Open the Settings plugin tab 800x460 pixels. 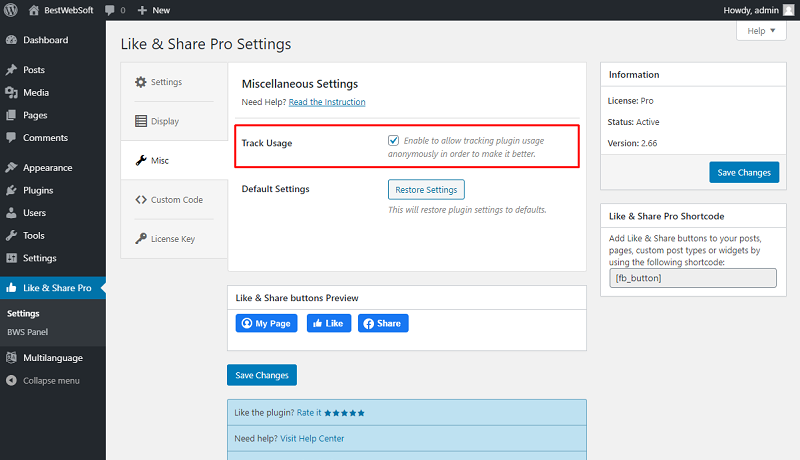tap(174, 82)
